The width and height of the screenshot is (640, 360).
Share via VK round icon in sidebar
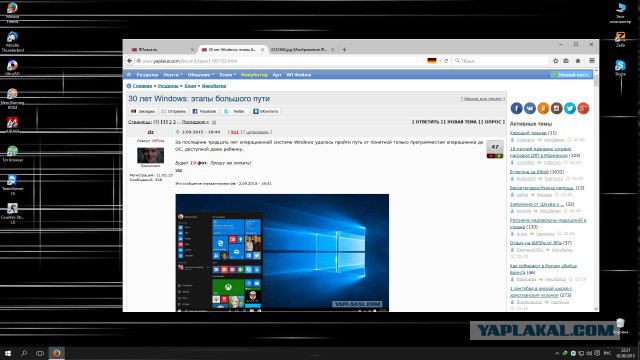530,108
